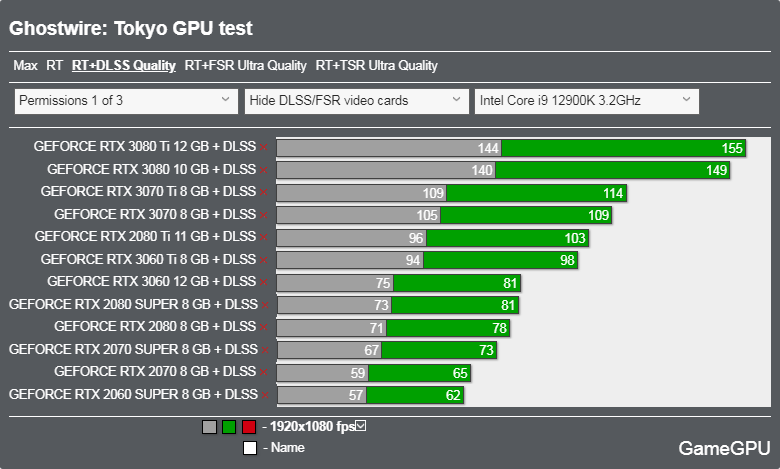Click the GEFORCE RTX 2070 SUPER 8 GB + DLSS label

coord(133,350)
